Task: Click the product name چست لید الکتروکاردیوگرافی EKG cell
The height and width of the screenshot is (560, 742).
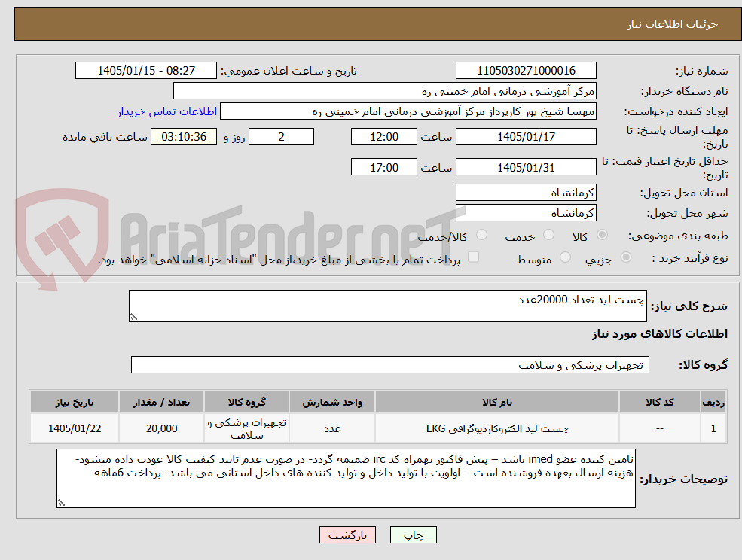Action: pos(497,428)
